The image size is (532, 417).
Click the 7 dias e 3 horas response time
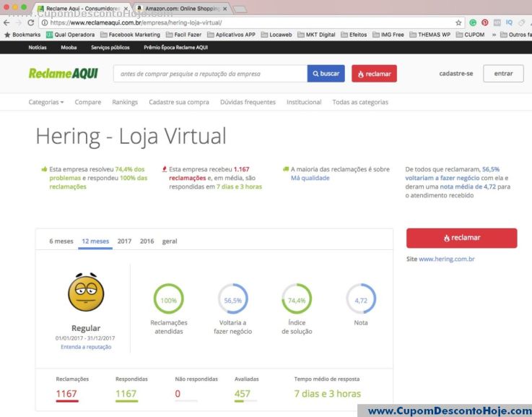click(328, 394)
